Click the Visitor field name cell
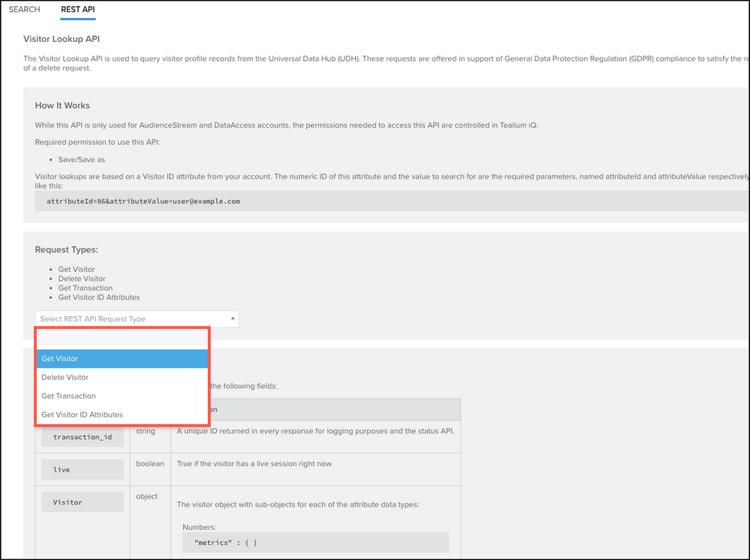This screenshot has width=750, height=560. (x=83, y=502)
